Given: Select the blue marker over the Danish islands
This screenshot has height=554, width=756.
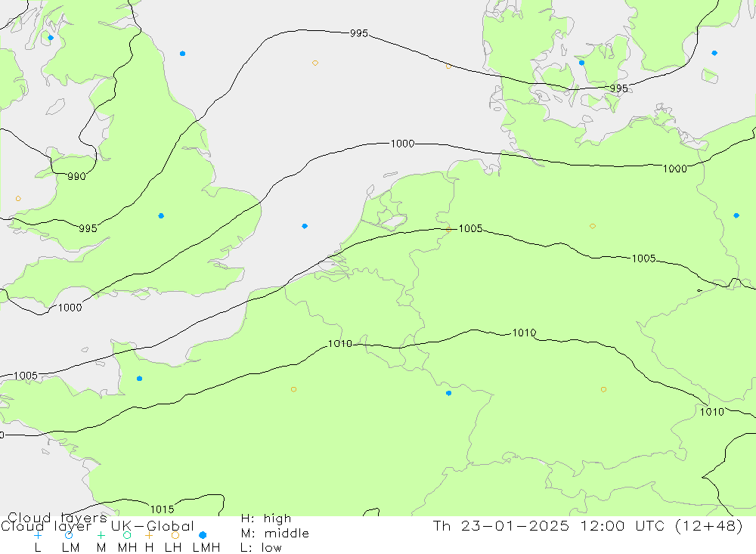Looking at the screenshot, I should [x=582, y=63].
